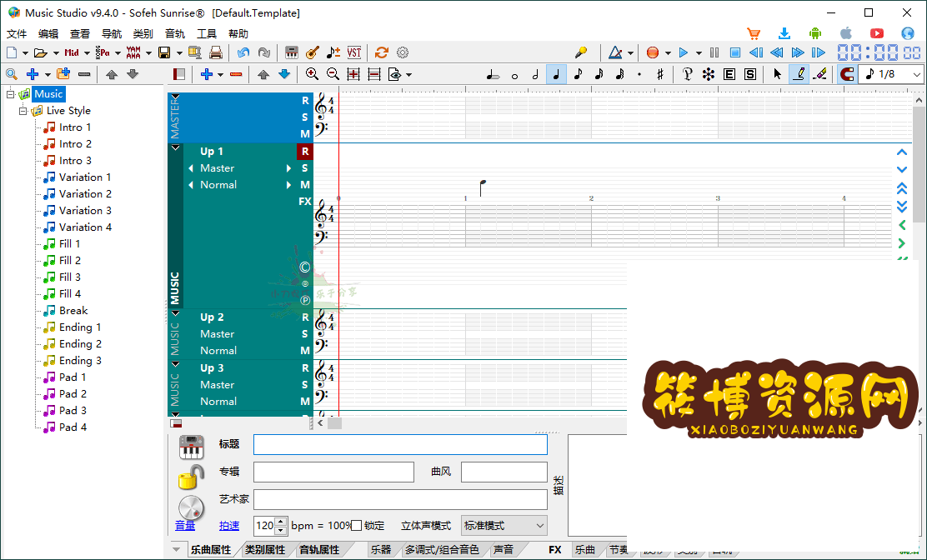Open the 文件 menu
Viewport: 927px width, 560px height.
click(x=17, y=33)
